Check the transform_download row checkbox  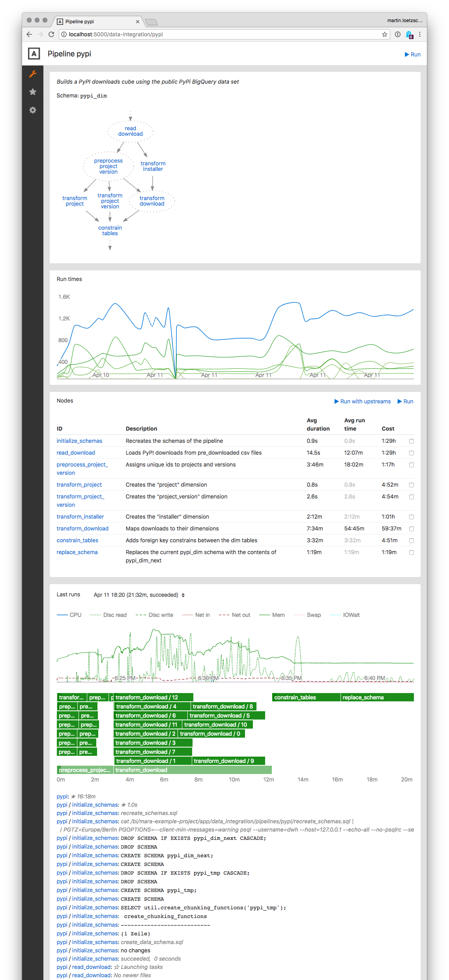pos(412,529)
